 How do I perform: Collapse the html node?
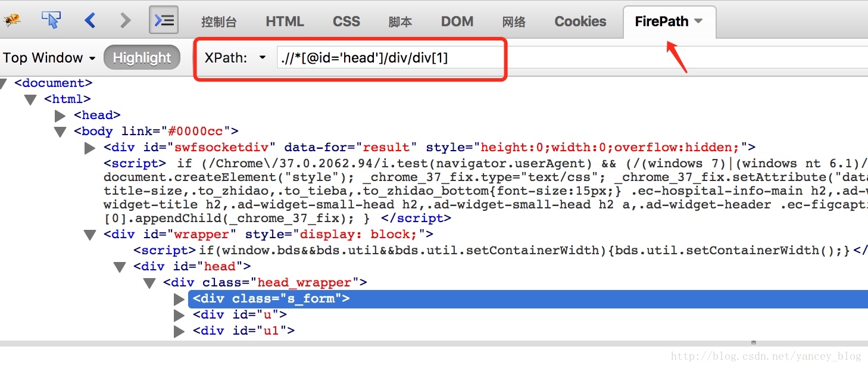click(x=30, y=99)
